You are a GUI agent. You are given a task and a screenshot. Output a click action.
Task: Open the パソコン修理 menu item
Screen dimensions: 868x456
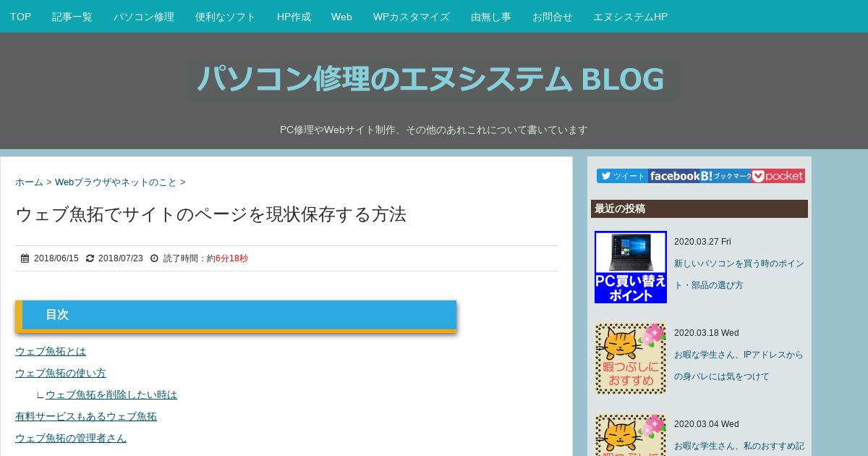144,16
